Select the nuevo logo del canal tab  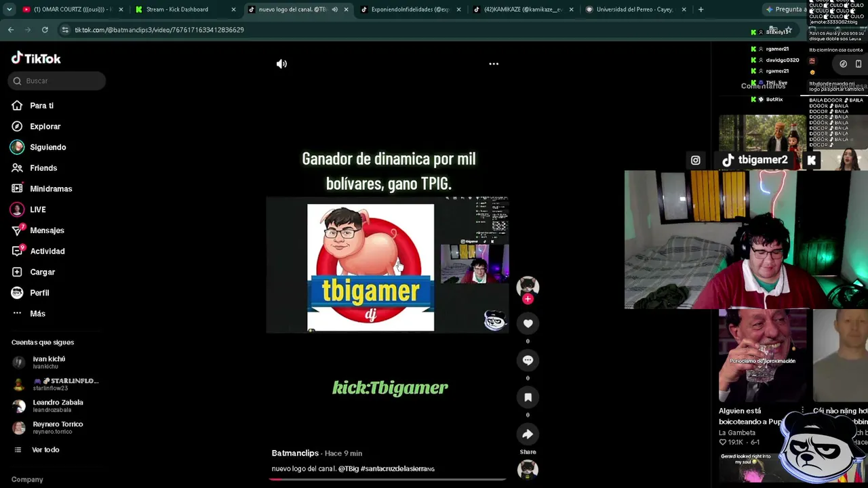292,9
